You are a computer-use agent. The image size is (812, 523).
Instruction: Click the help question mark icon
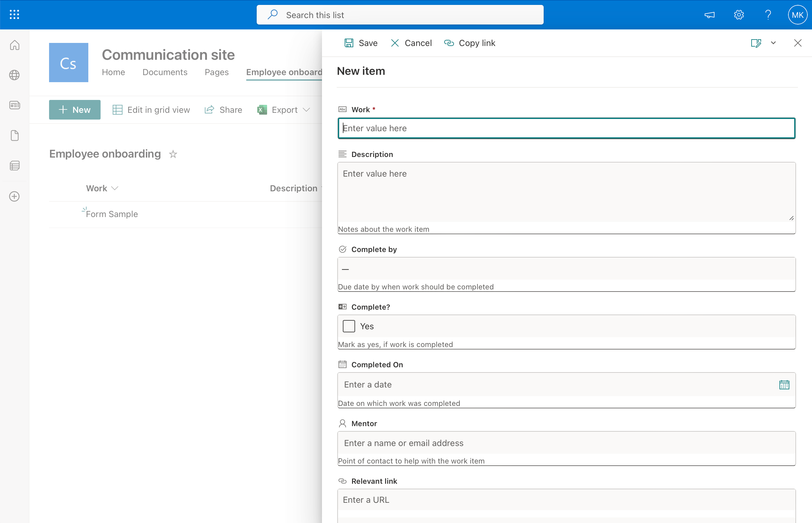[x=768, y=15]
